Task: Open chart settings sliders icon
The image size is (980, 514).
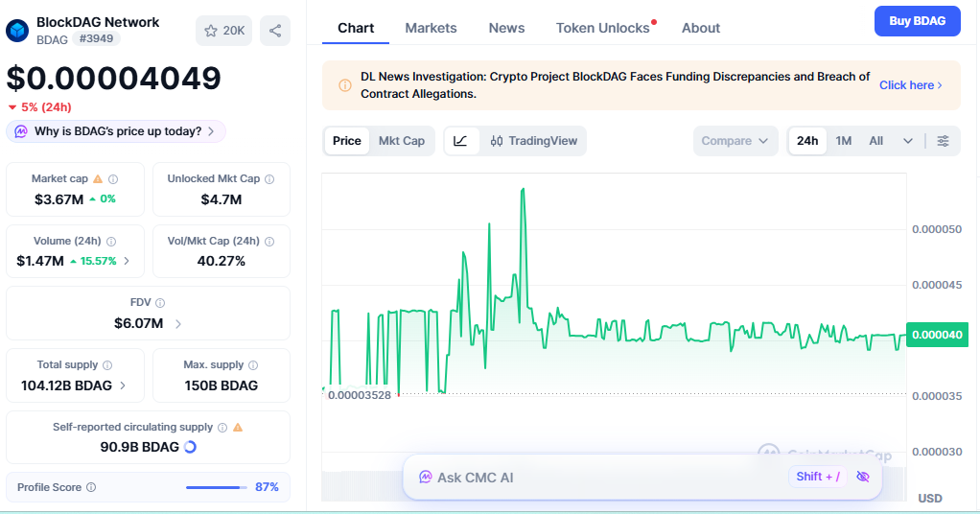Action: [x=944, y=141]
